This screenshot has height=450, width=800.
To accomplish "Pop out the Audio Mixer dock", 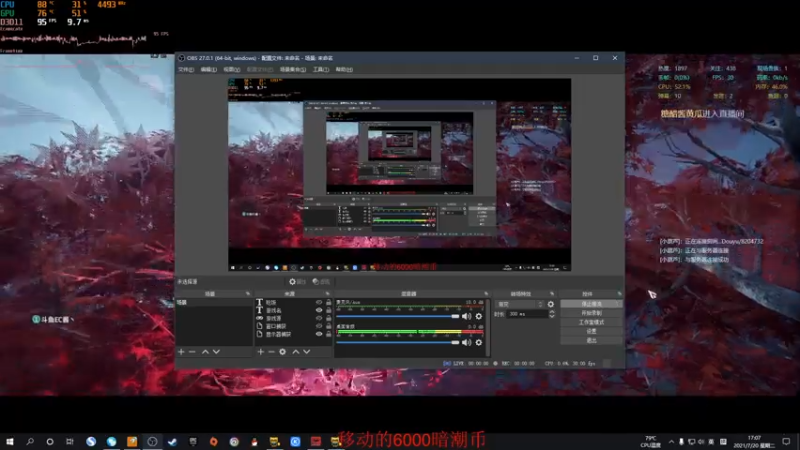I will coord(486,294).
